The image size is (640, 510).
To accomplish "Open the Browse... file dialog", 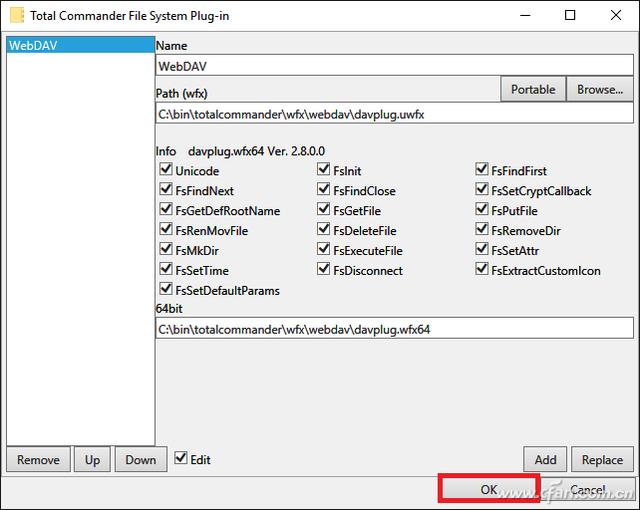I will pos(600,89).
